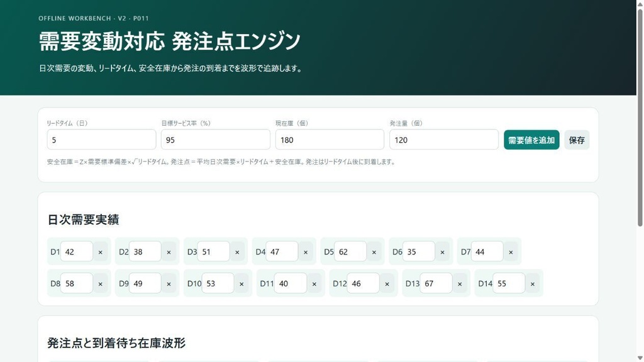This screenshot has height=362, width=644.
Task: Select the D12 demand input
Action: (x=363, y=283)
